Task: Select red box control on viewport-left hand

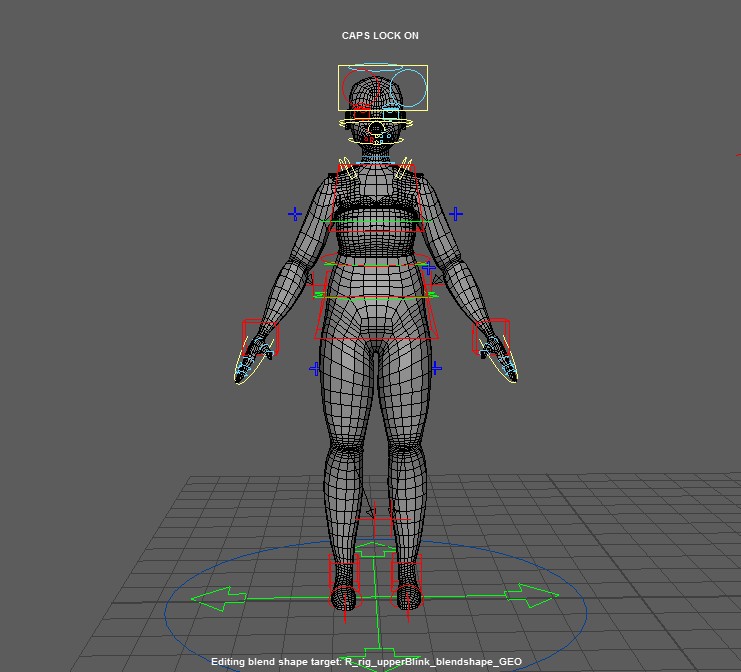Action: point(260,337)
